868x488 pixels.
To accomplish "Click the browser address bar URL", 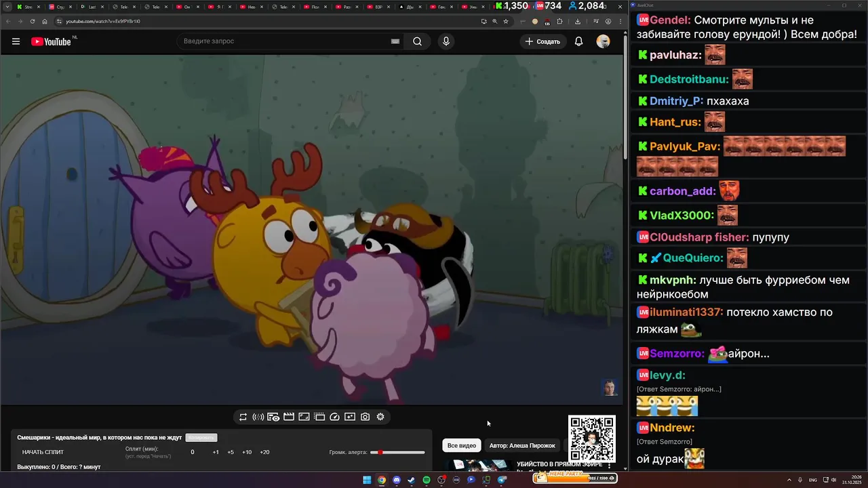I will point(103,21).
